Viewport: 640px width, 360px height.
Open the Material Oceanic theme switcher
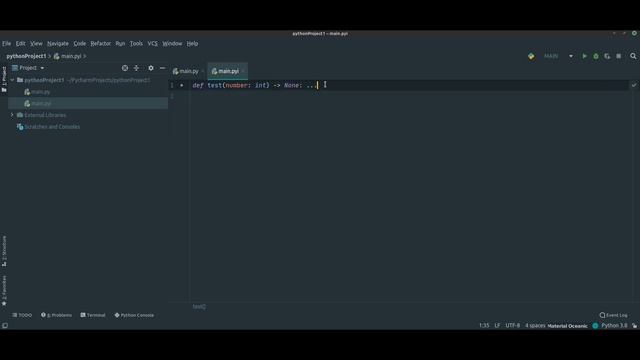click(567, 326)
